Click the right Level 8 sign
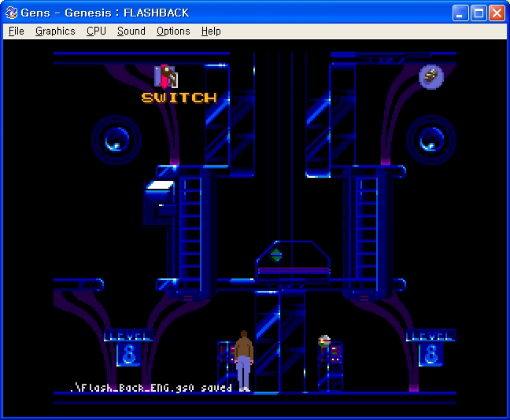The width and height of the screenshot is (510, 420). point(430,348)
